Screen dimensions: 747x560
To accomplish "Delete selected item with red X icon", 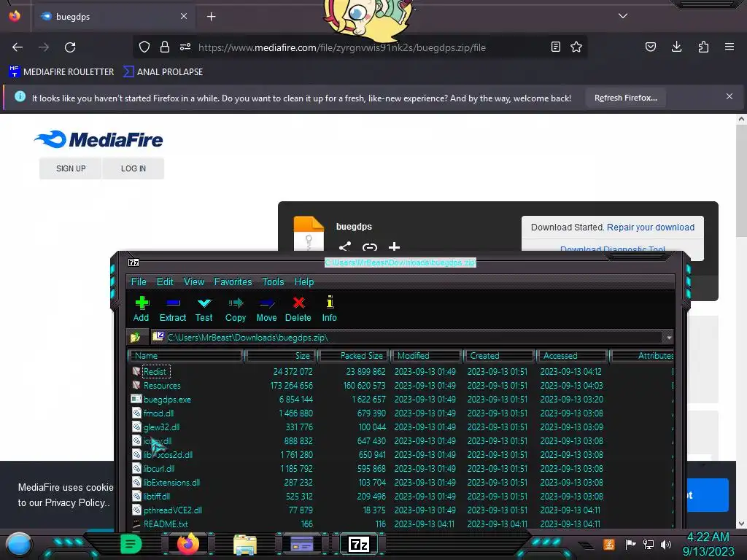I will tap(298, 309).
